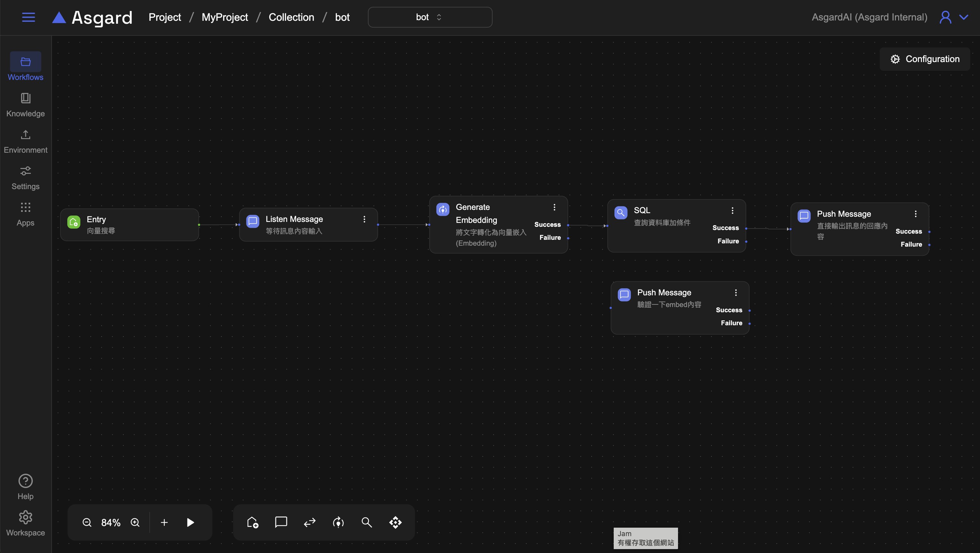The image size is (980, 553).
Task: Click the MyProject breadcrumb link
Action: pyautogui.click(x=224, y=17)
